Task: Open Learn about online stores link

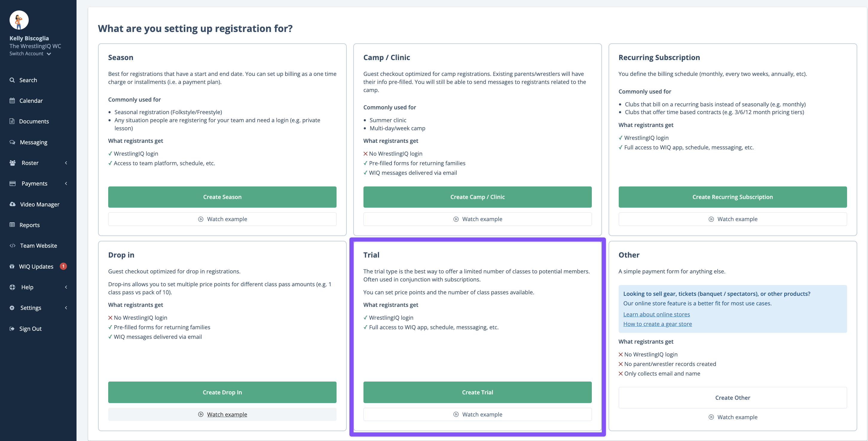Action: click(x=656, y=314)
